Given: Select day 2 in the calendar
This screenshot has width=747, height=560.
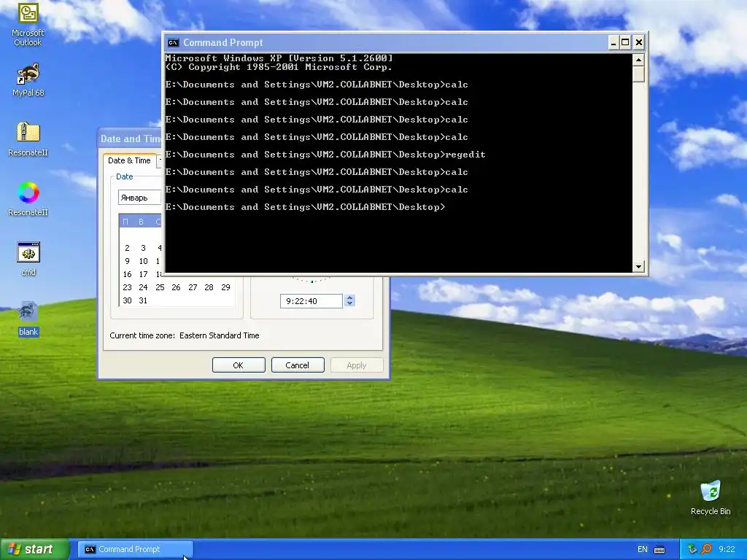Looking at the screenshot, I should [127, 248].
